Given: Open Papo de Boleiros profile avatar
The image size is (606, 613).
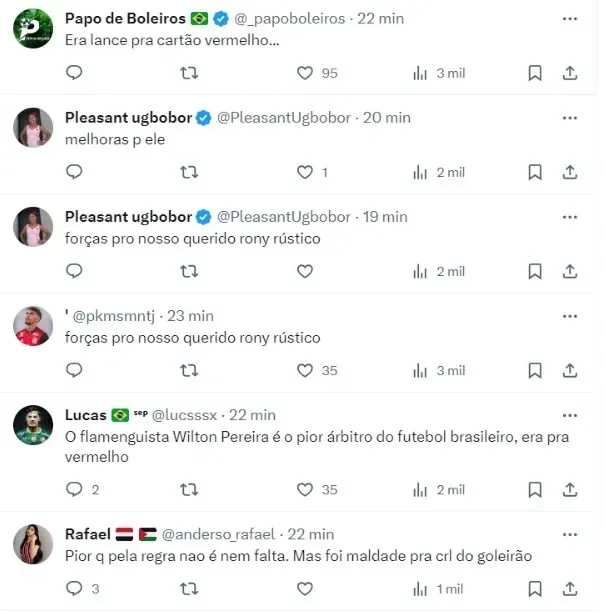Looking at the screenshot, I should pyautogui.click(x=33, y=27).
